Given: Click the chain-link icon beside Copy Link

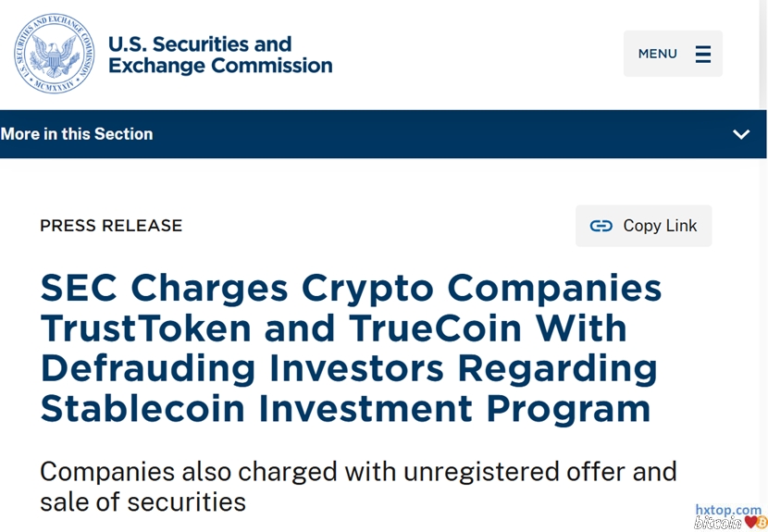Looking at the screenshot, I should coord(601,226).
